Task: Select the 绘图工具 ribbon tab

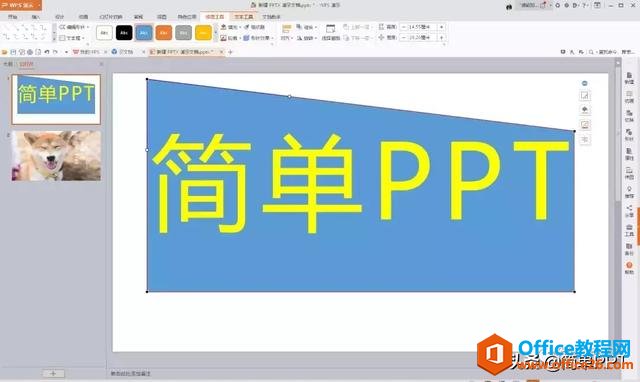Action: tap(215, 17)
